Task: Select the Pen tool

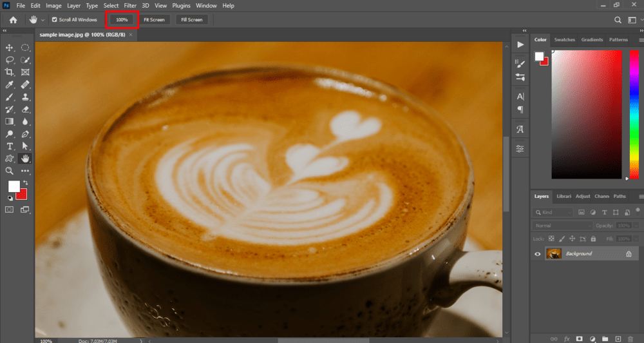Action: click(25, 134)
